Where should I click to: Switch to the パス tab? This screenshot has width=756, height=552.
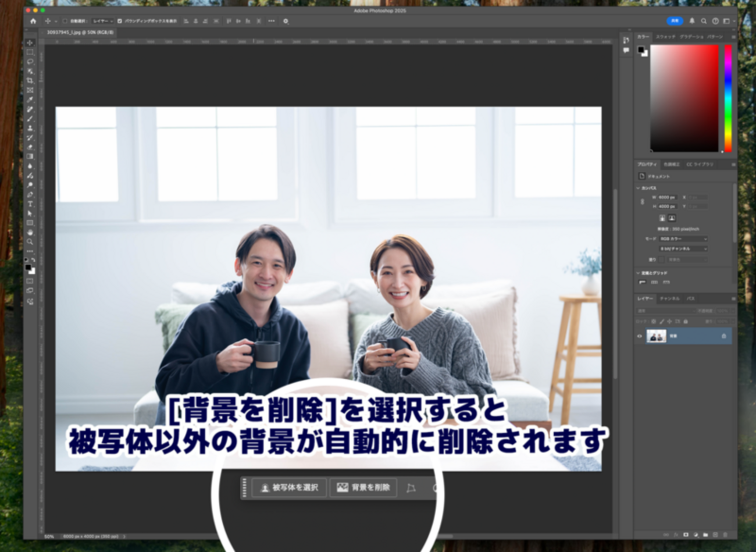(x=690, y=298)
